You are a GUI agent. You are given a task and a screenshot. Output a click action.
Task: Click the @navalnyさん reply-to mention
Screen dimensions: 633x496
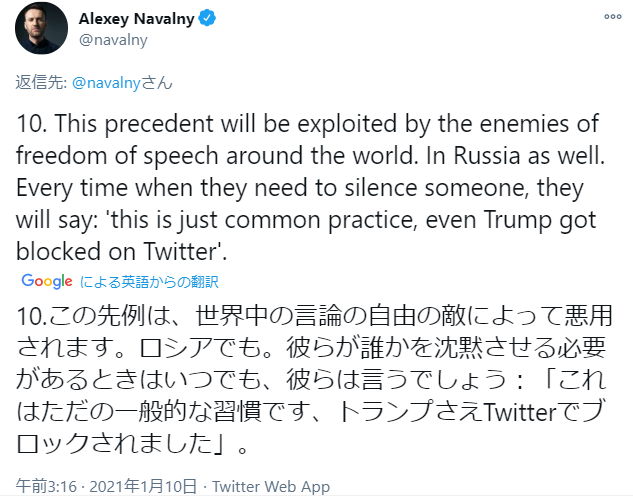click(x=119, y=84)
